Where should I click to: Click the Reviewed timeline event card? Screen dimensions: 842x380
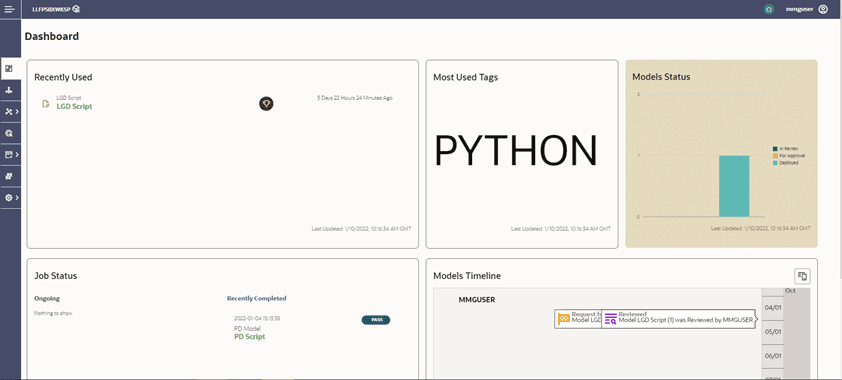coord(679,319)
